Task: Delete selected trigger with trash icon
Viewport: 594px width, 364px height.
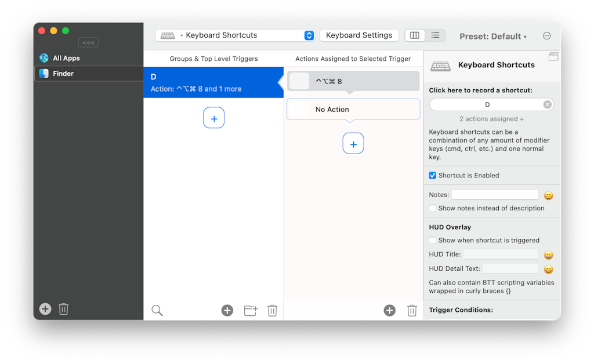Action: (x=273, y=310)
